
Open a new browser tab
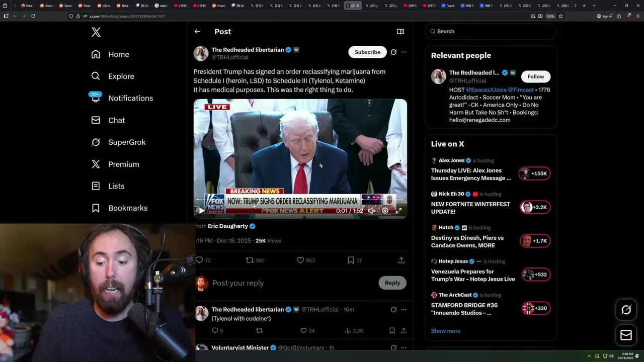[584, 6]
